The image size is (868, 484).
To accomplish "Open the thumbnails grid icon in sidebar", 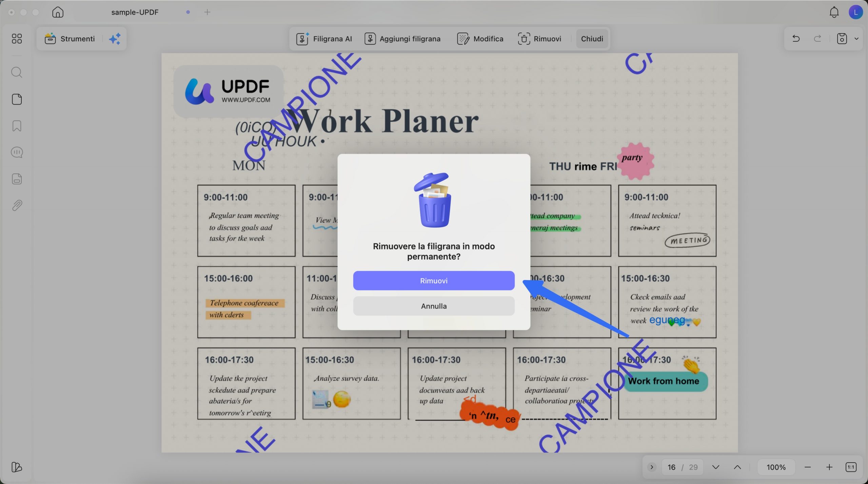I will point(17,39).
